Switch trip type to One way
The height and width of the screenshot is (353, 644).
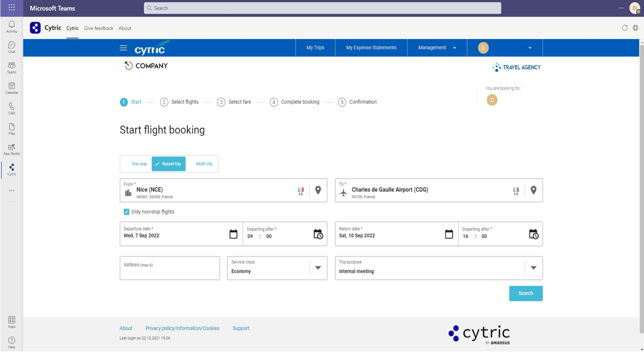pyautogui.click(x=139, y=164)
